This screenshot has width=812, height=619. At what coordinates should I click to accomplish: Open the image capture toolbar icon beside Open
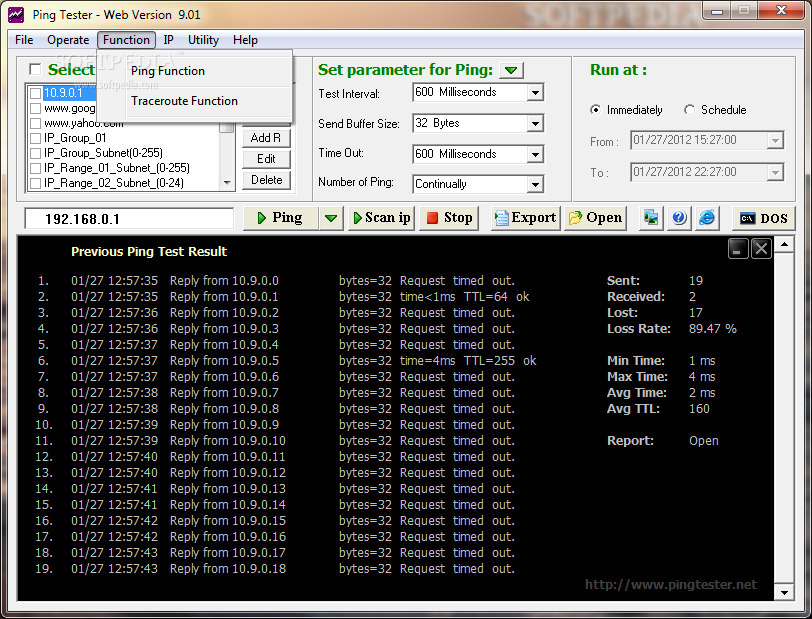[x=650, y=218]
